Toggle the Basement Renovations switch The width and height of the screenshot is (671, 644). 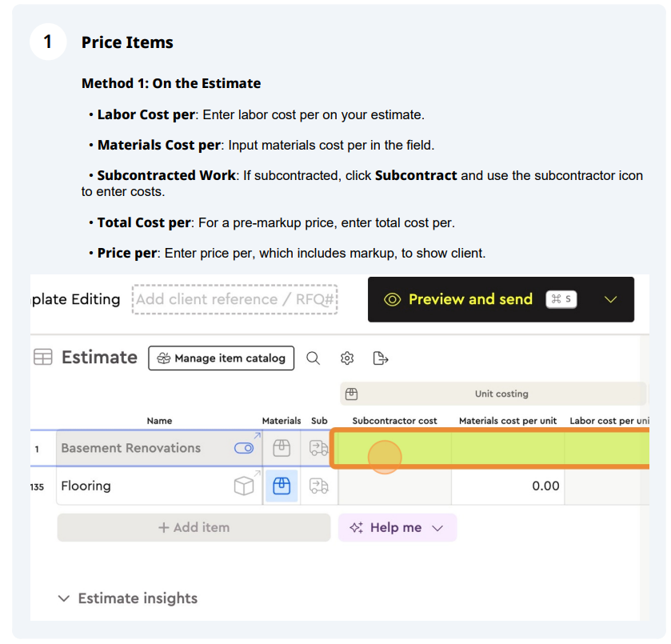click(x=244, y=448)
